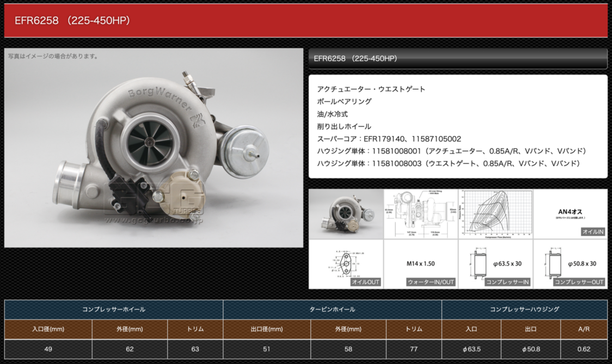The height and width of the screenshot is (364, 612).
Task: Click the table value 63
Action: pyautogui.click(x=195, y=349)
